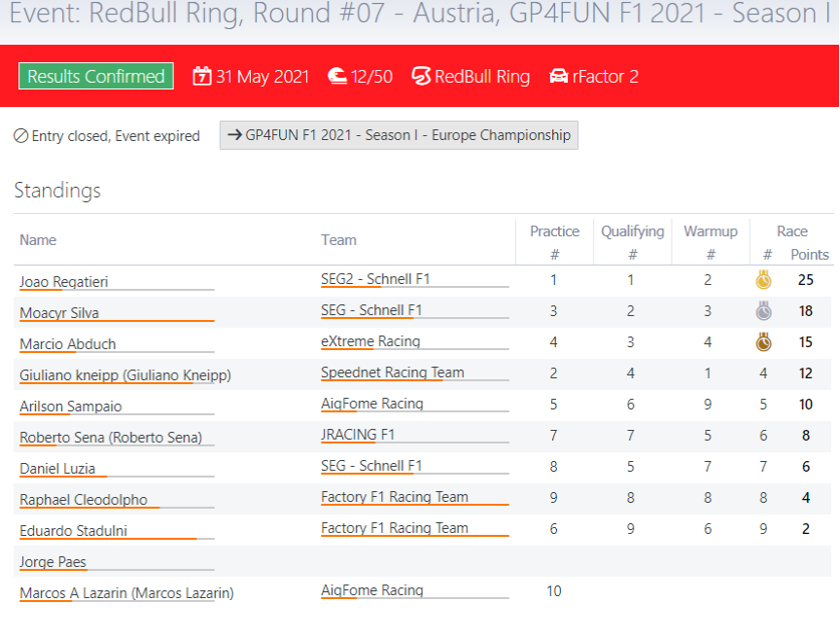Click the calendar icon beside 31 May 2021

(x=202, y=77)
